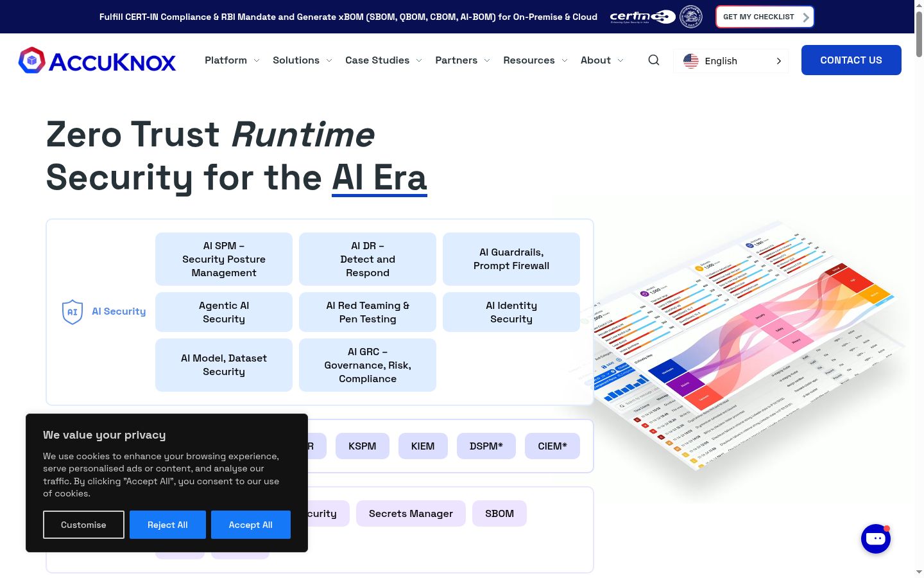Image resolution: width=924 pixels, height=578 pixels.
Task: Open AI Guardrails, Prompt Firewall
Action: click(x=511, y=259)
